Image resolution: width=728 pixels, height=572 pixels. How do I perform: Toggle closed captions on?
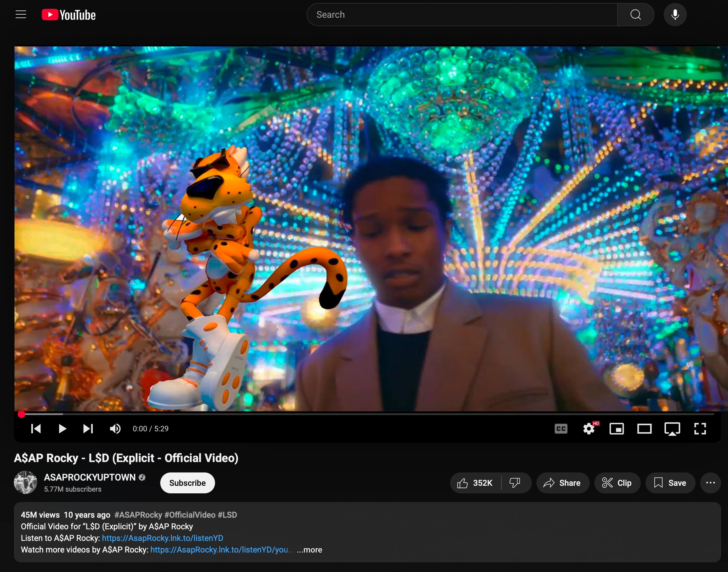pyautogui.click(x=561, y=429)
